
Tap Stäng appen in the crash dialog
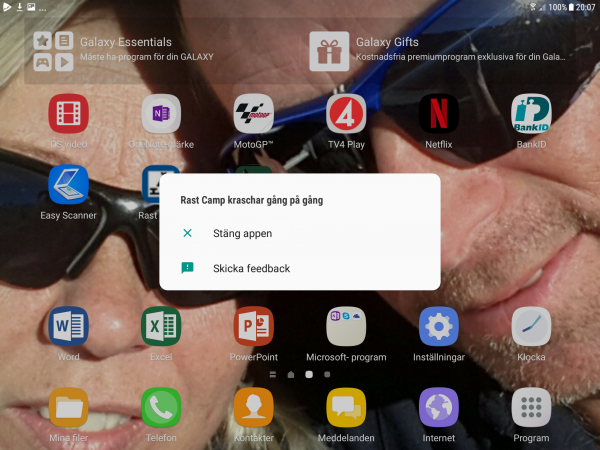[x=300, y=233]
